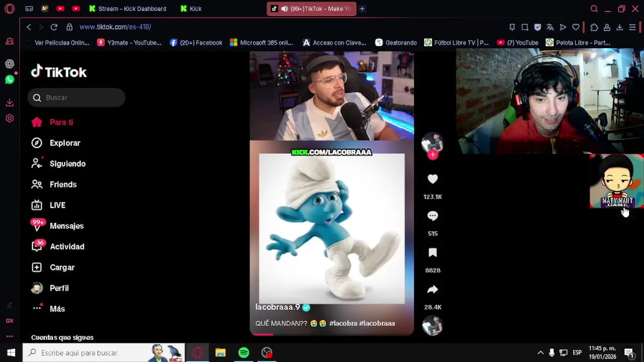Screen dimensions: 644x362
Task: Follow the creator with the red plus
Action: pos(433,155)
